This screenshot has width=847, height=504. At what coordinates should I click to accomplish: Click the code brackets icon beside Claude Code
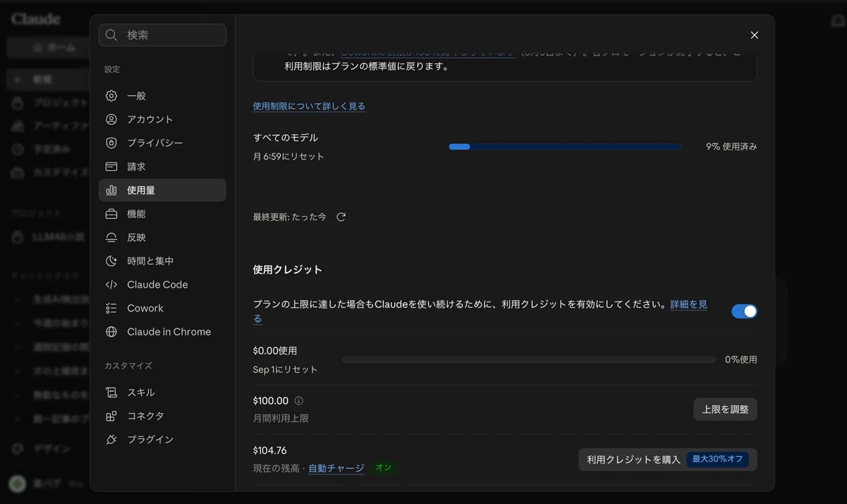[112, 284]
